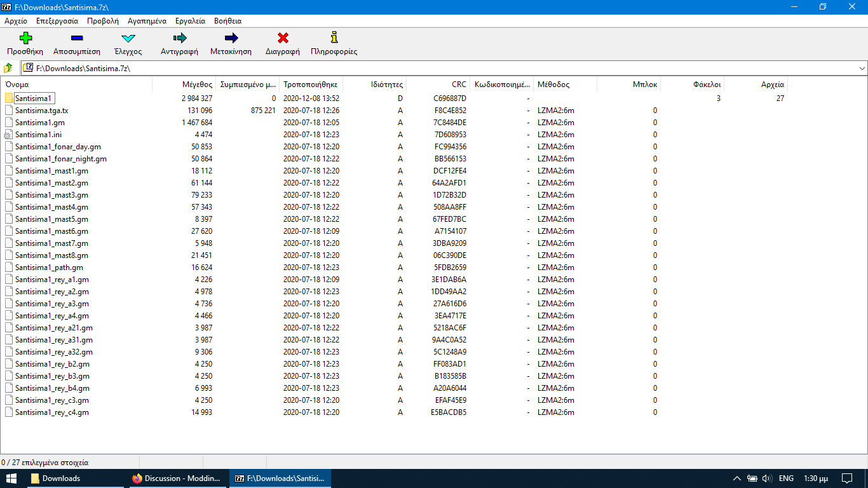The width and height of the screenshot is (868, 488).
Task: Click the Copy (Αντιγραφή) arrow icon
Action: pyautogui.click(x=179, y=38)
